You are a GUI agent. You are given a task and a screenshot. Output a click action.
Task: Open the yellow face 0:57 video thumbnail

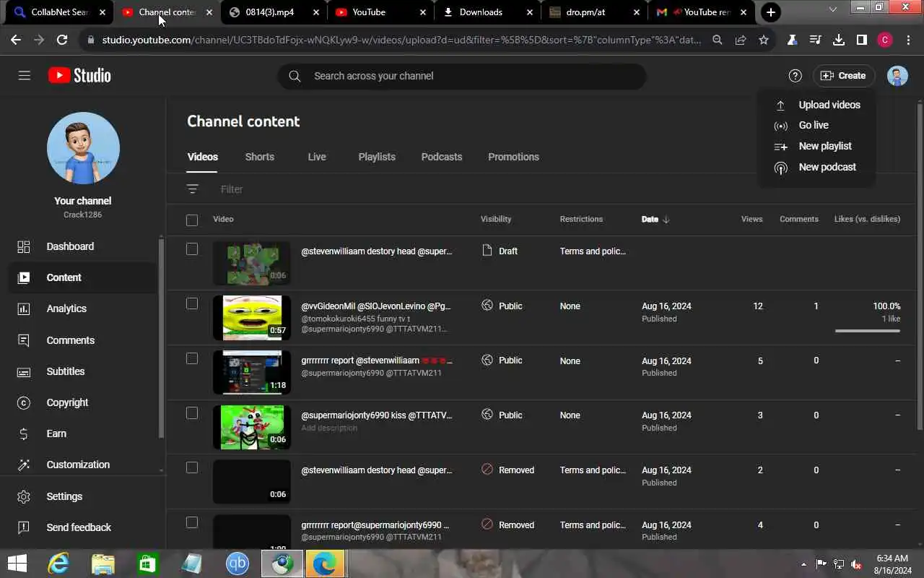pos(252,318)
